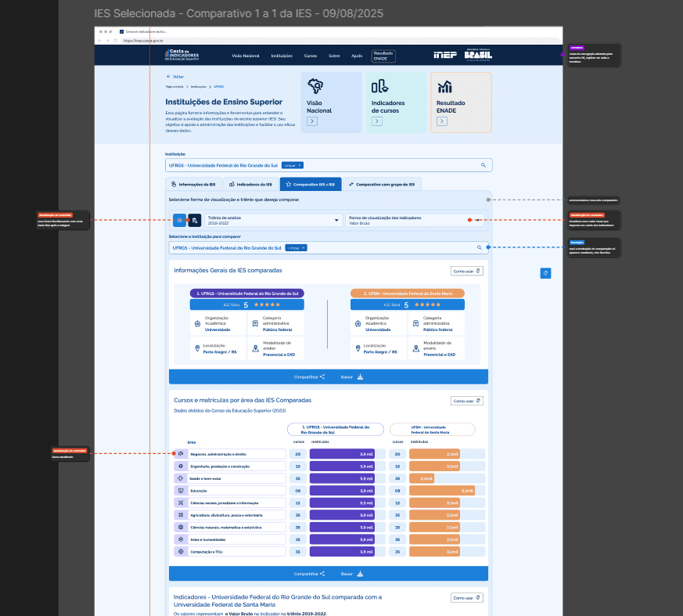Click the Brazil map icon on Visão Nacional card
683x616 pixels.
(x=315, y=86)
